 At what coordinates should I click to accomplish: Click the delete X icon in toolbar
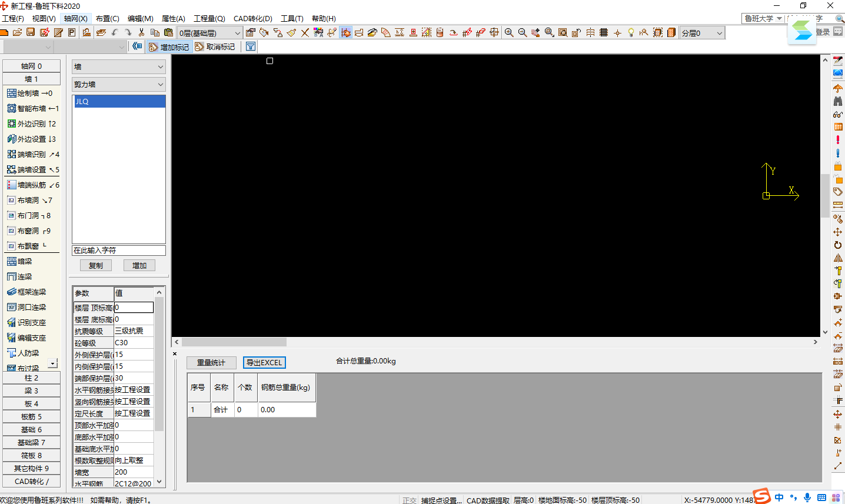305,32
